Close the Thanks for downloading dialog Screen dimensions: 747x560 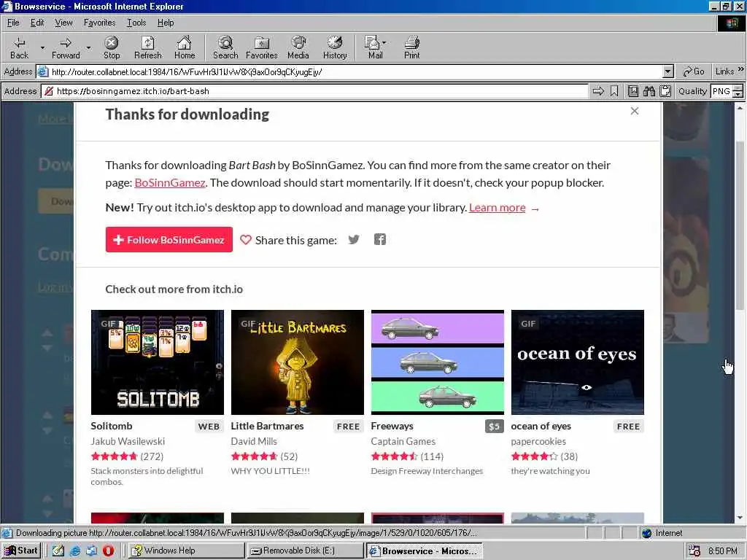pos(634,111)
